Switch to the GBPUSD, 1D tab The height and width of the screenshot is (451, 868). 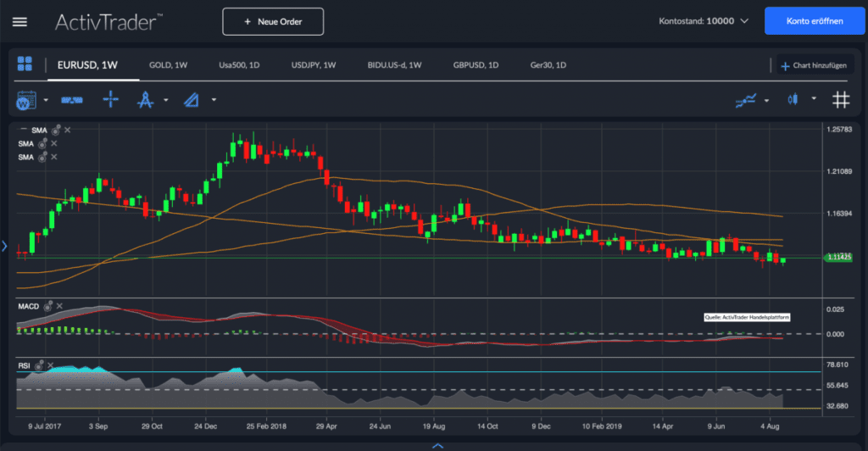tap(476, 65)
